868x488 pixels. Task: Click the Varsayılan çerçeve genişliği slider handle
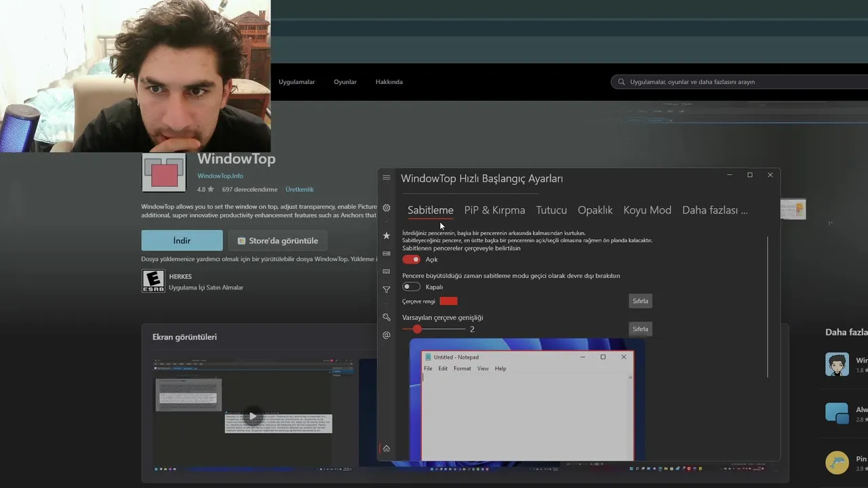[417, 329]
